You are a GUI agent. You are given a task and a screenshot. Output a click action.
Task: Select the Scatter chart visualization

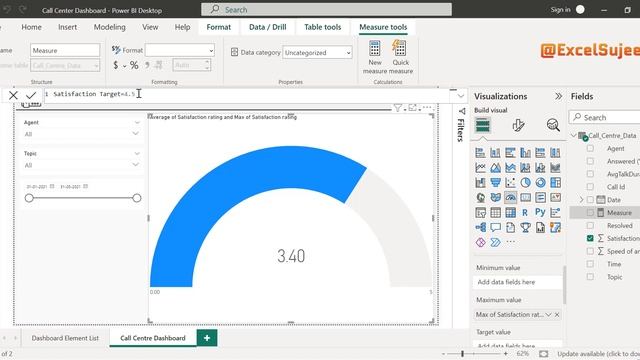(510, 182)
